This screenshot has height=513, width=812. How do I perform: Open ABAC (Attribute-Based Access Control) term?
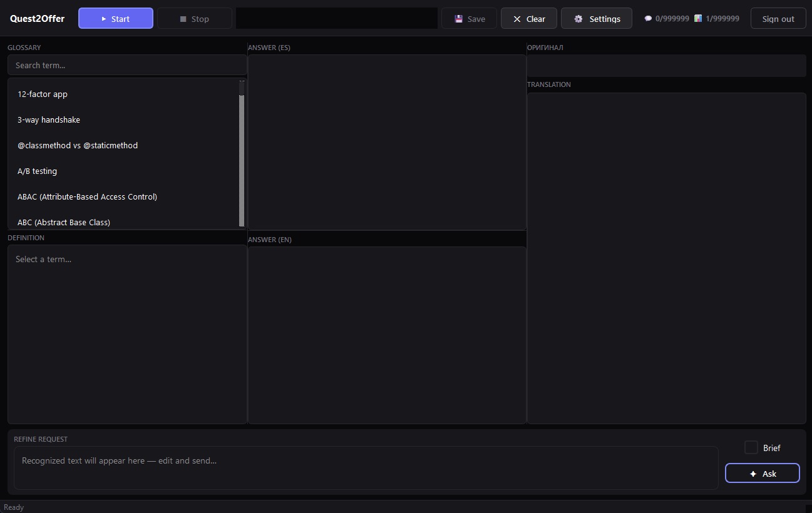click(x=87, y=197)
